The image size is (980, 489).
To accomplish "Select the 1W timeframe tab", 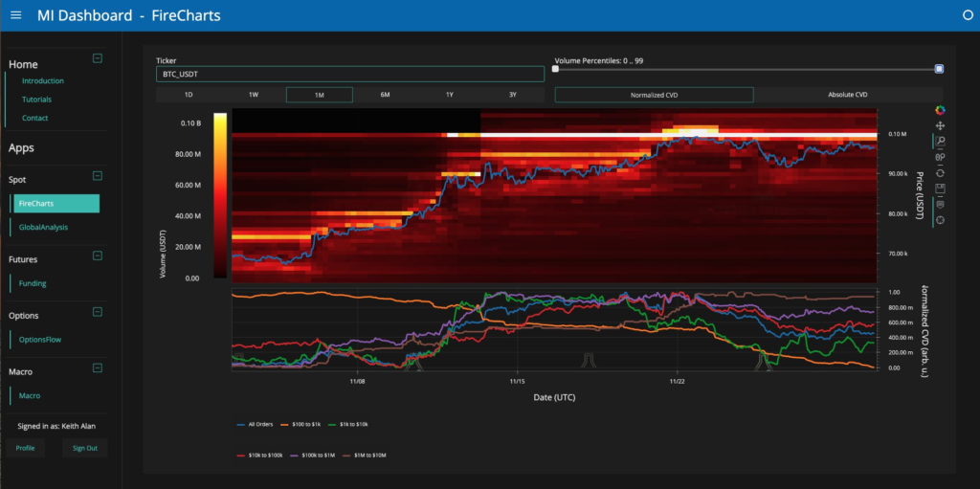I will coord(254,95).
